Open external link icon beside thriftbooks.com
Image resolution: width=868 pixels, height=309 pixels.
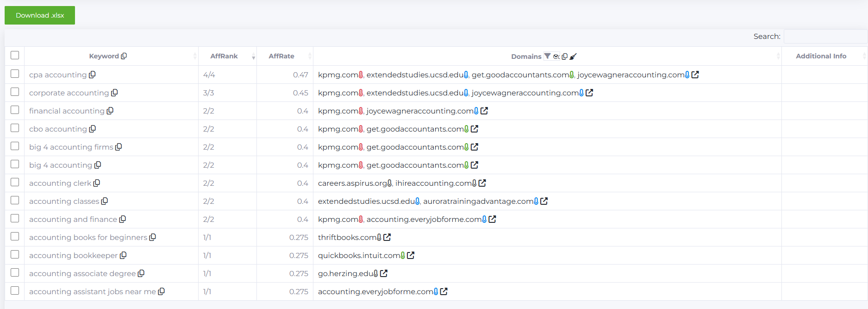pos(387,237)
